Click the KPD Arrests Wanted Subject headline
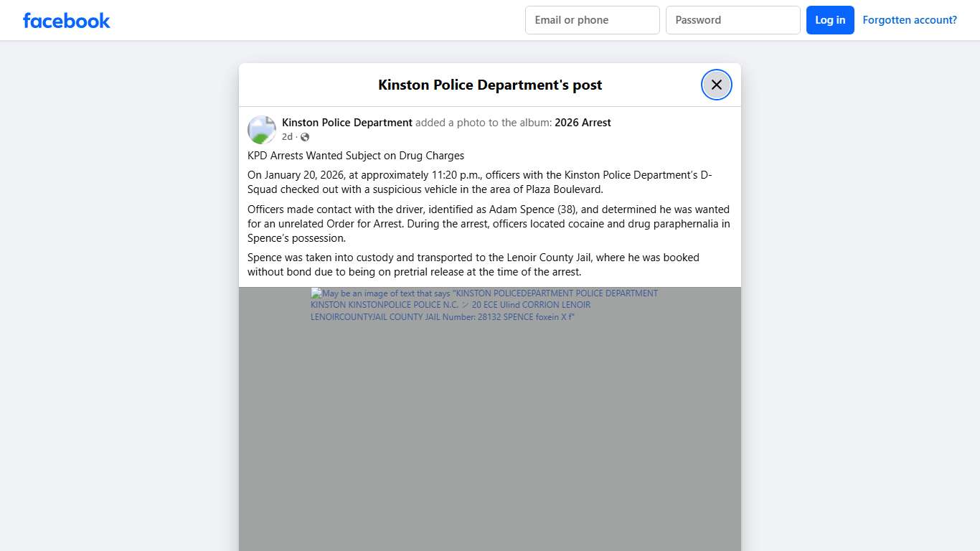 (x=356, y=155)
